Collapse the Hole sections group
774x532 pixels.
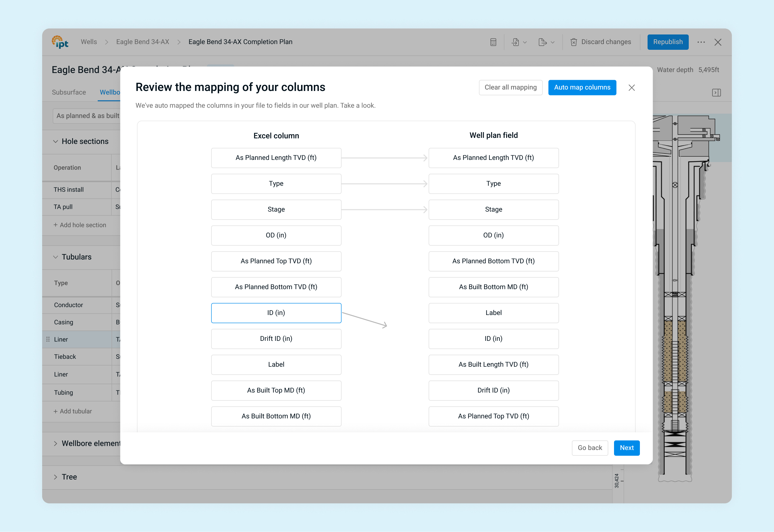click(x=56, y=141)
